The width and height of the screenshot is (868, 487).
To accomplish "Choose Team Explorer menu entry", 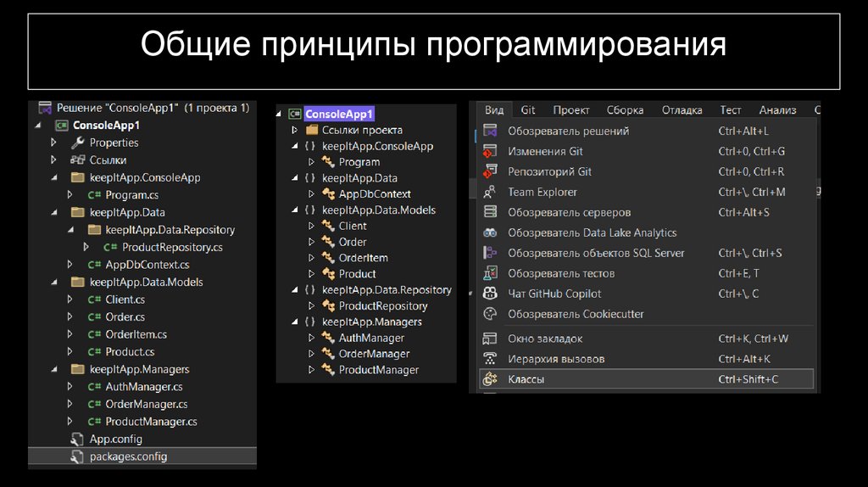I will tap(646, 192).
